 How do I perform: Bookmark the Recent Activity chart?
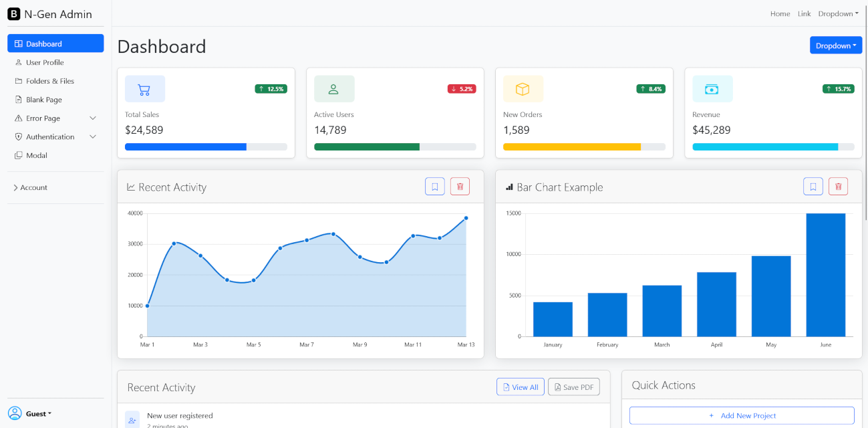(x=435, y=187)
